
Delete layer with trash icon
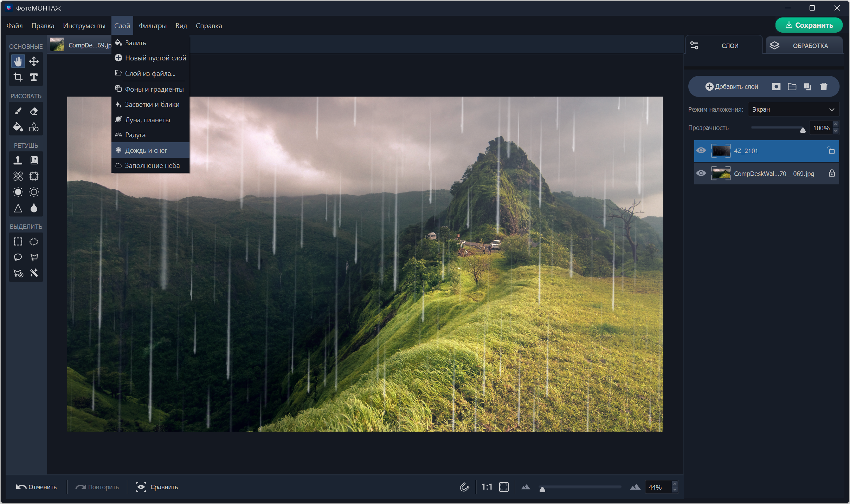824,87
